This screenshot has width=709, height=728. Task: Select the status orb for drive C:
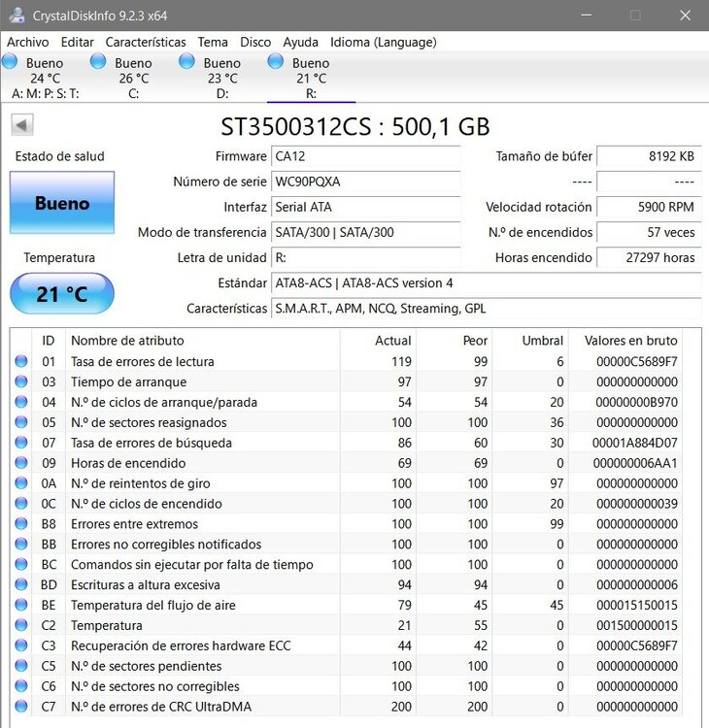click(x=98, y=61)
